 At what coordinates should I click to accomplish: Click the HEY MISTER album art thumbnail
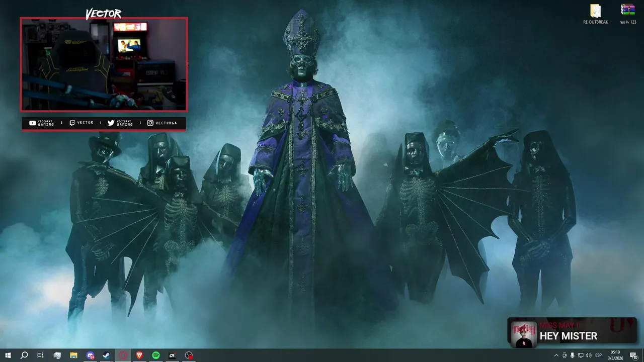tap(524, 334)
